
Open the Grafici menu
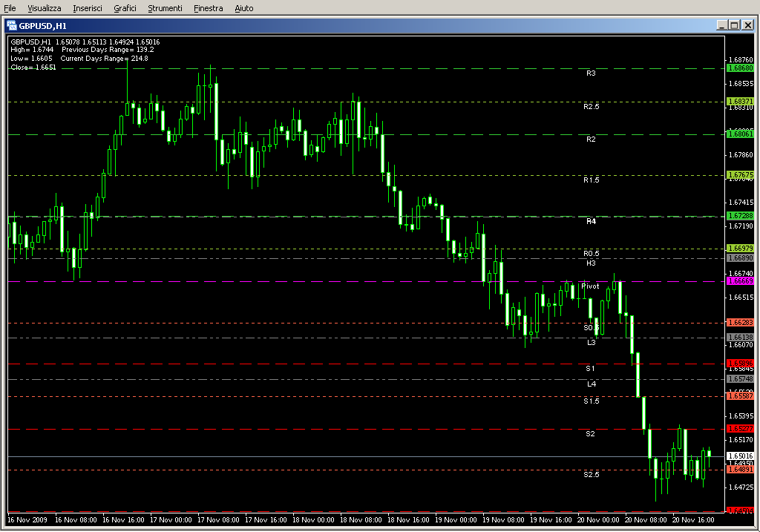[125, 8]
